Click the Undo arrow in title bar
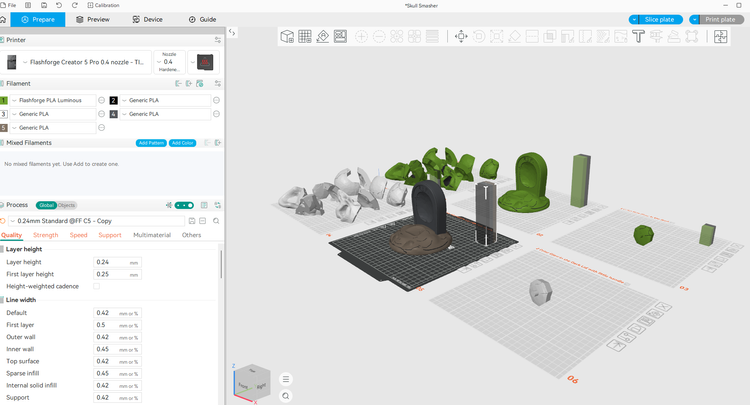This screenshot has height=405, width=750. coord(59,5)
